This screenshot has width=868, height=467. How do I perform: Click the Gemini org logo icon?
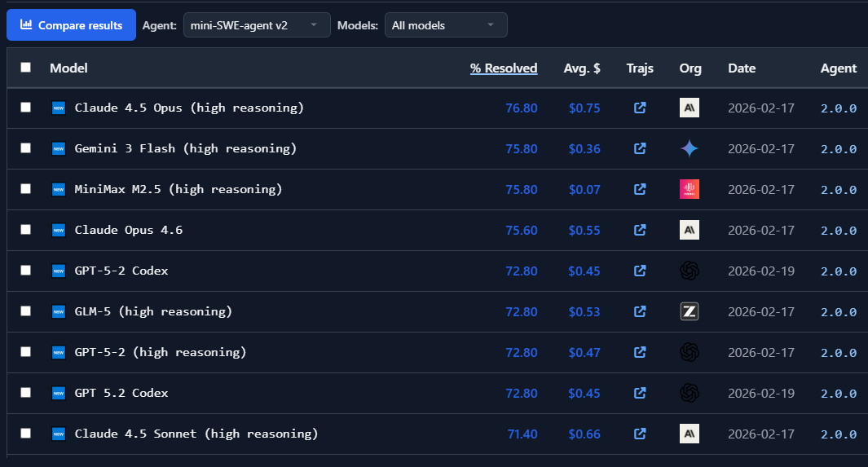pos(690,148)
